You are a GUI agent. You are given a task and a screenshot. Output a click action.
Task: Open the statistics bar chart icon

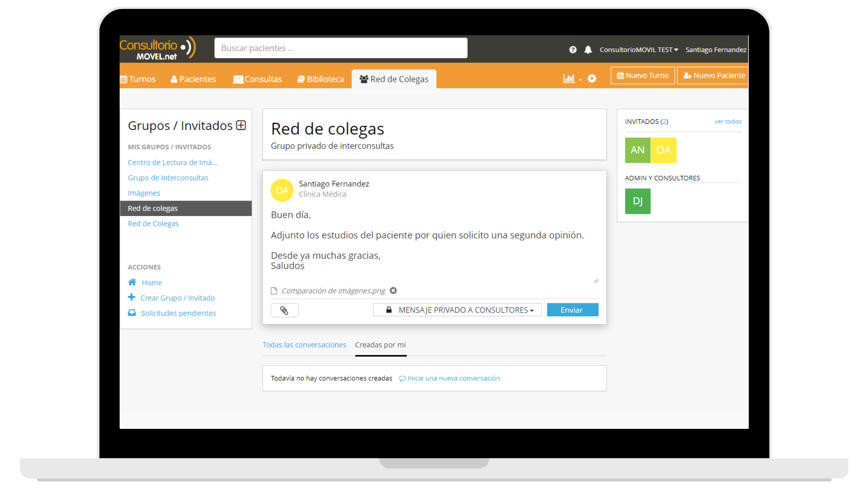(569, 79)
